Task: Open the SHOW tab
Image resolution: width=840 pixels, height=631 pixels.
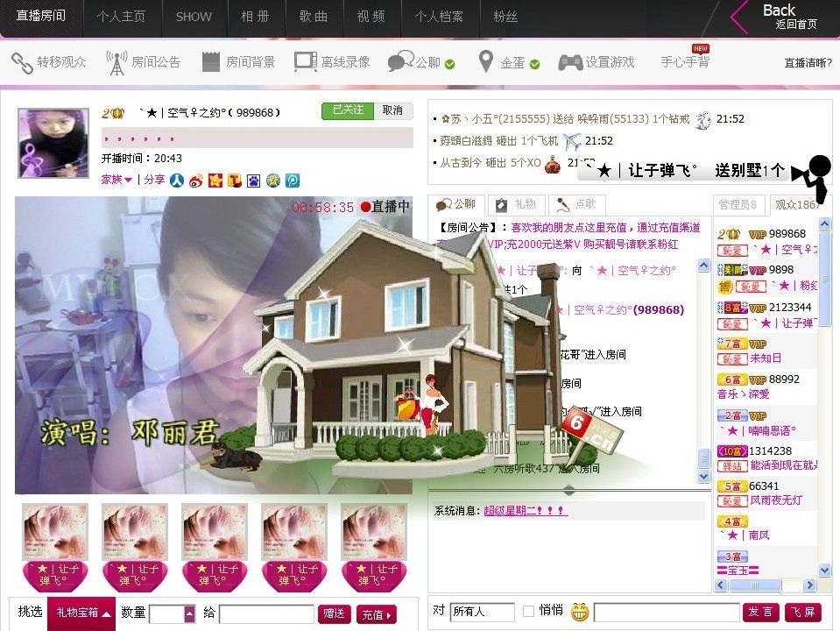Action: (x=194, y=17)
